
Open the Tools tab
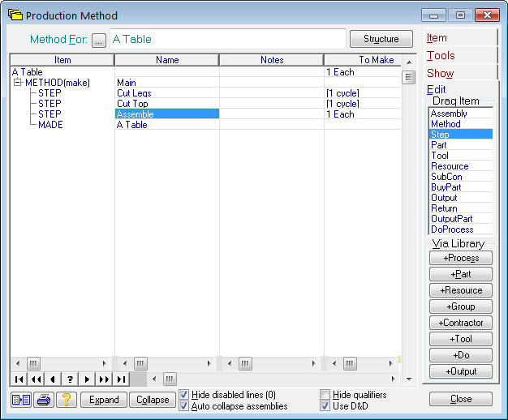(x=460, y=55)
